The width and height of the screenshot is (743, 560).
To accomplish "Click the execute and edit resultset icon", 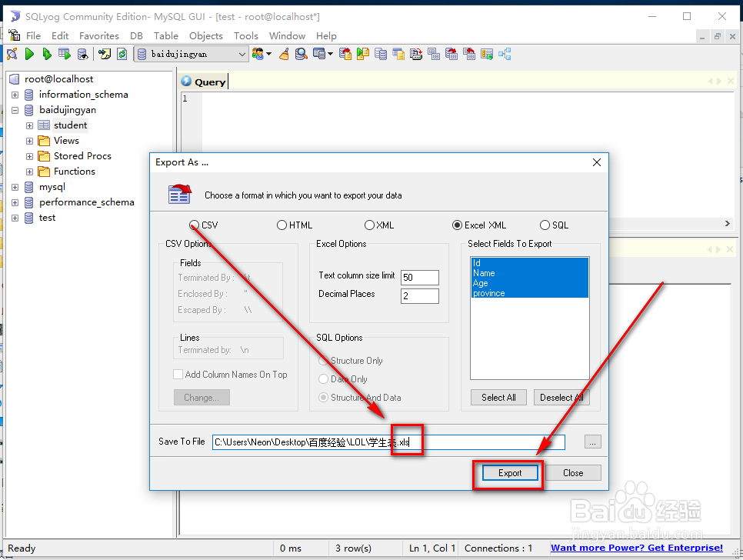I will (65, 54).
